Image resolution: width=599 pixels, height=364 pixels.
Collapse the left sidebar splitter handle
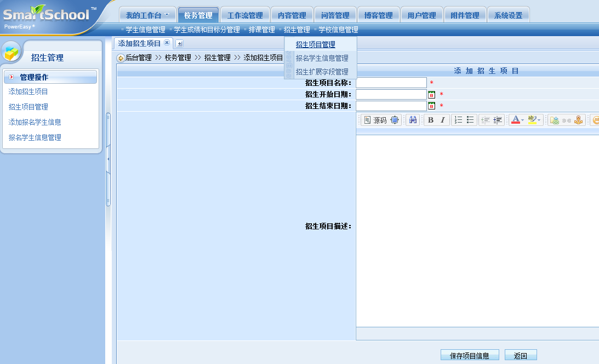(108, 159)
